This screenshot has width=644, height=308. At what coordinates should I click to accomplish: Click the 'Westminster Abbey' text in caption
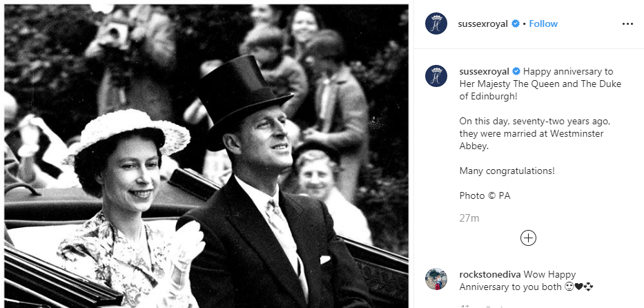click(531, 139)
